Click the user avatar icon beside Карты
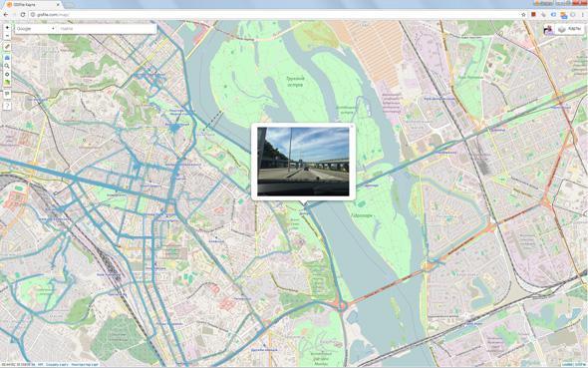588x368 pixels. [548, 29]
